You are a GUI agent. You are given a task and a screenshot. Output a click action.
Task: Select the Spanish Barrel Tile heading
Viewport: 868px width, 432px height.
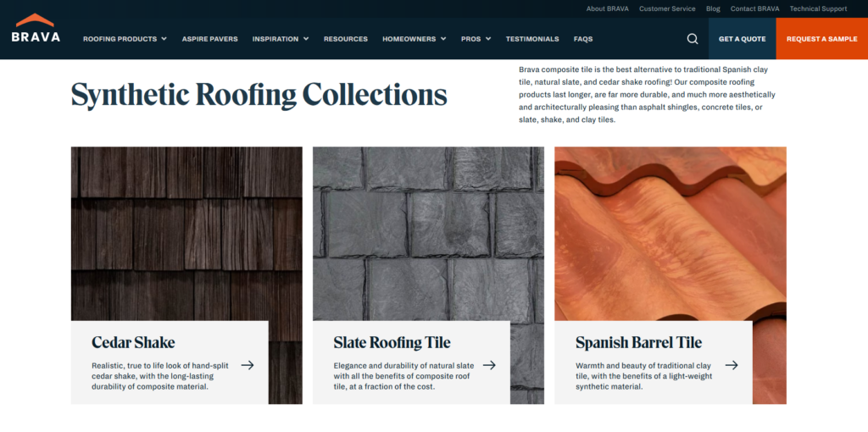coord(639,342)
